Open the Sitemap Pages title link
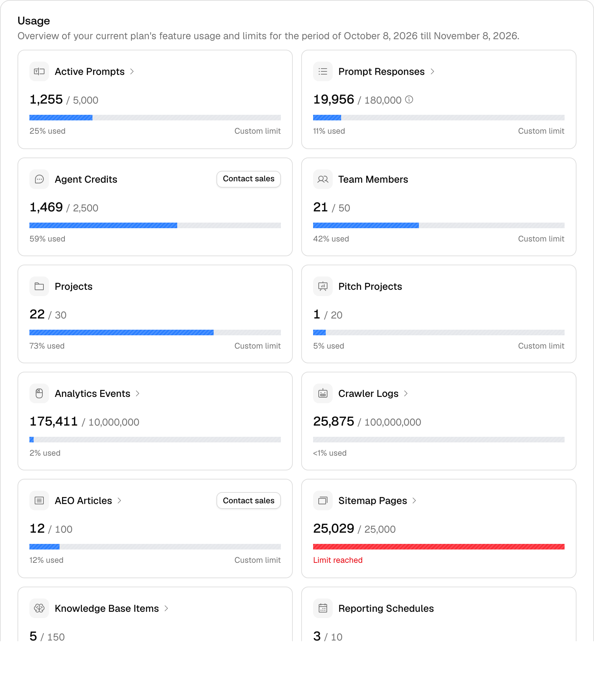Image resolution: width=594 pixels, height=700 pixels. coord(373,500)
